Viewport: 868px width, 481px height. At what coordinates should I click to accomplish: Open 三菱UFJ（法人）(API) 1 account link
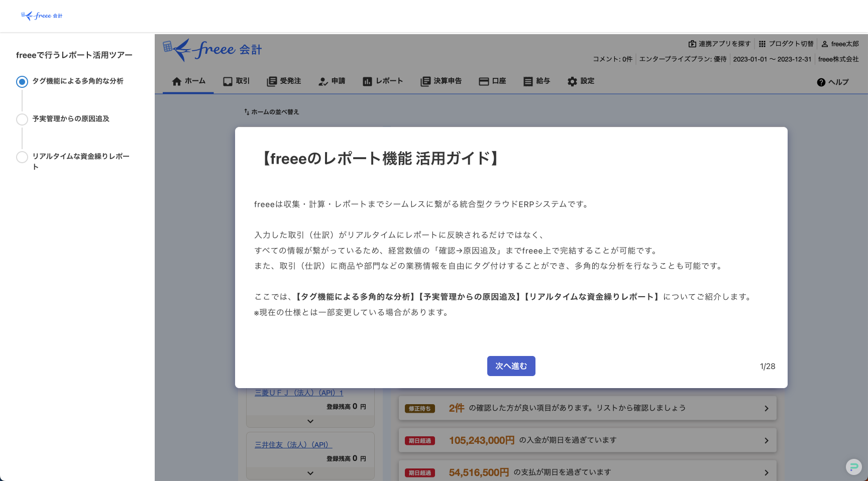299,393
